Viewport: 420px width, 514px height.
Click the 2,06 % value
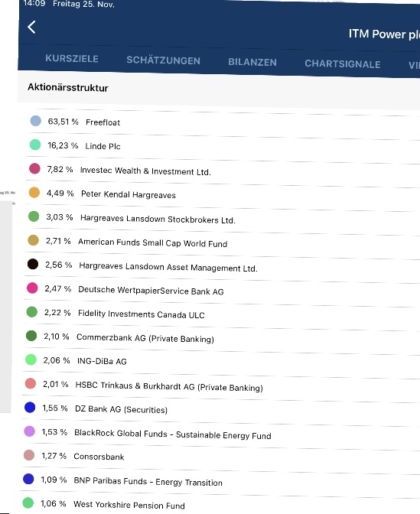point(57,360)
